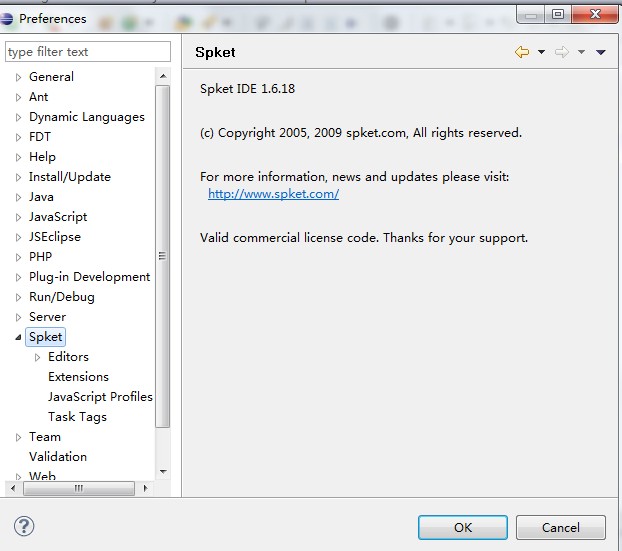Screen dimensions: 622x551
Task: Select Ant in preferences tree
Action: 38,96
